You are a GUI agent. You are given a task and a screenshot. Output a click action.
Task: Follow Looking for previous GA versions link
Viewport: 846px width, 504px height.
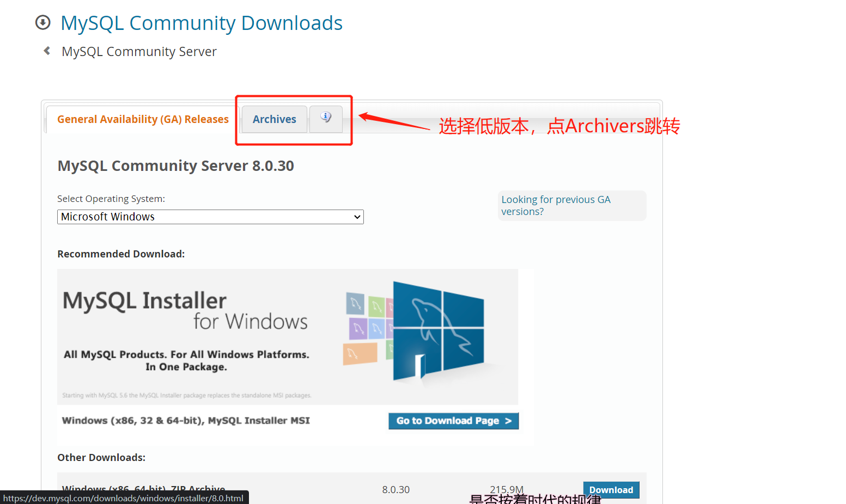point(556,206)
